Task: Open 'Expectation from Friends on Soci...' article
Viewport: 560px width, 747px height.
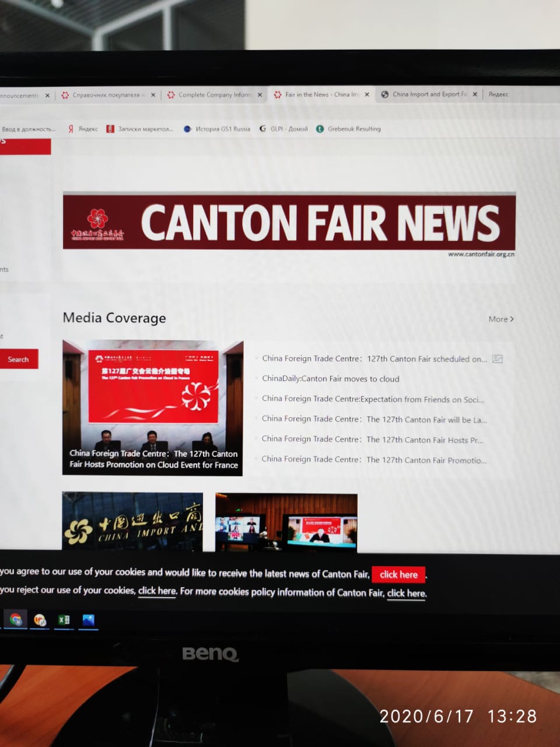Action: coord(373,399)
